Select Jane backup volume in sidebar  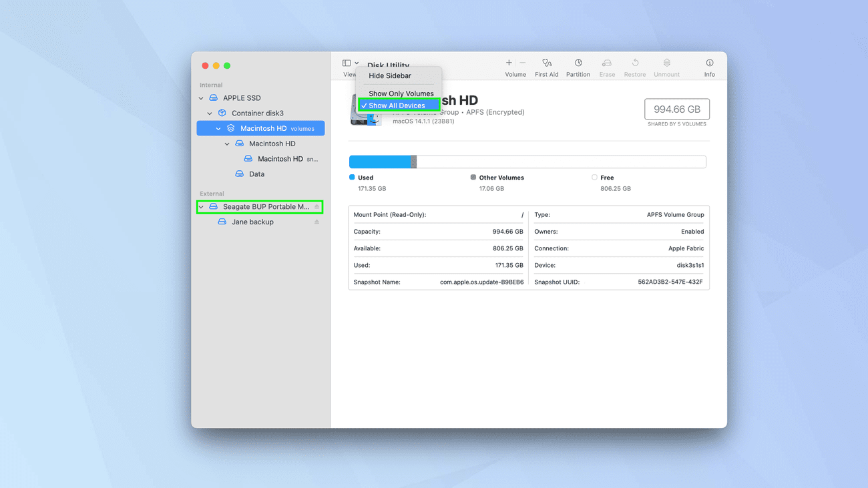[x=252, y=222]
